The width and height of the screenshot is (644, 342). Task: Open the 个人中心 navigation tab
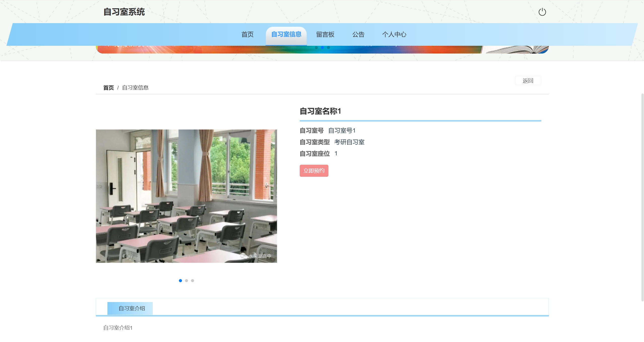pos(394,34)
